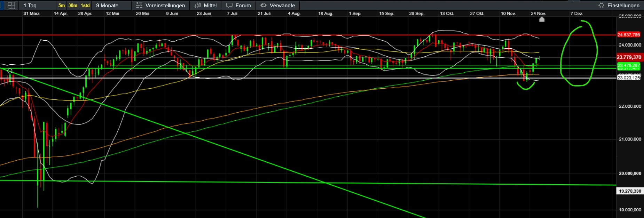
Task: Open the Verwandte menu
Action: click(x=282, y=5)
